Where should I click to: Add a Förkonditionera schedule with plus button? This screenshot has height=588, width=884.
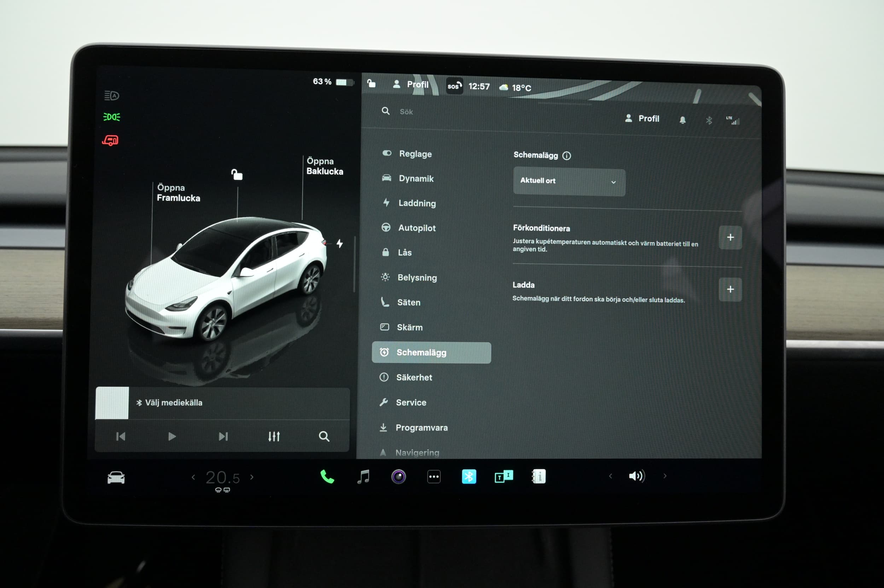point(730,237)
